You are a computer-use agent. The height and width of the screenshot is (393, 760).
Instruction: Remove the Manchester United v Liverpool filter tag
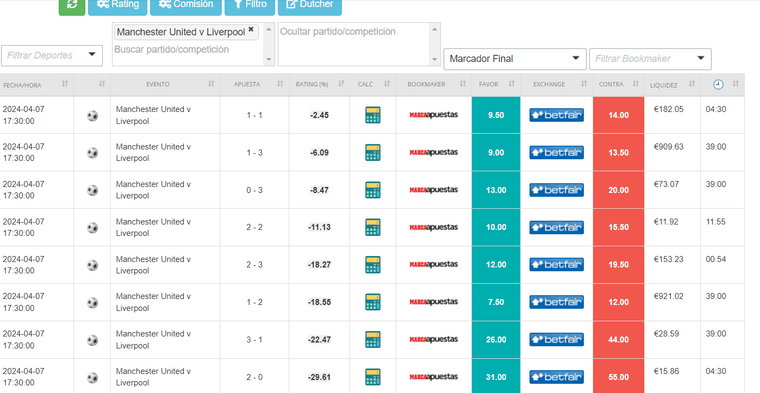coord(251,30)
